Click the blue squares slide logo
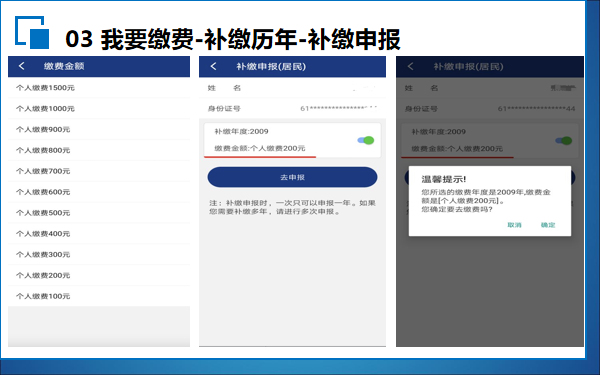Viewport: 600px width, 375px height. [x=32, y=33]
